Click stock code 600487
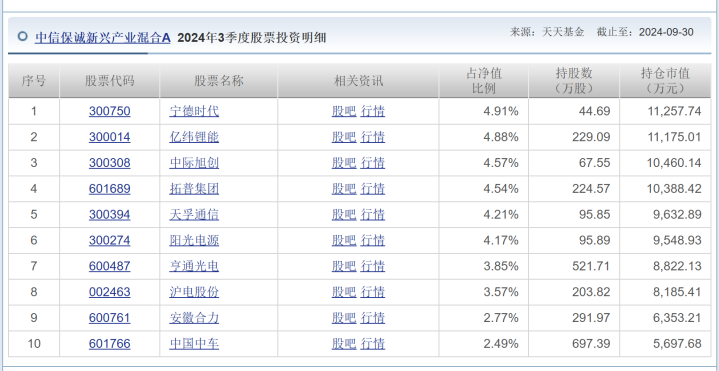Image resolution: width=719 pixels, height=371 pixels. tap(110, 266)
